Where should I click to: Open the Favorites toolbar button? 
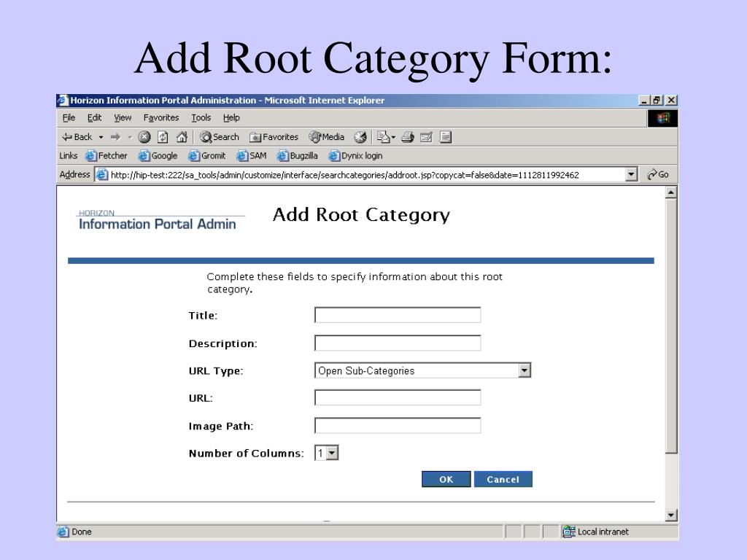click(274, 137)
